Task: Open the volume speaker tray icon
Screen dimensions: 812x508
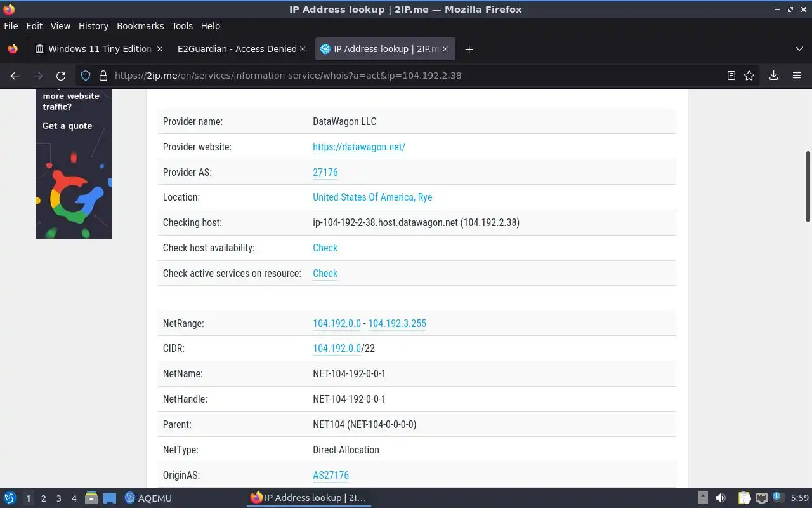Action: coord(721,498)
